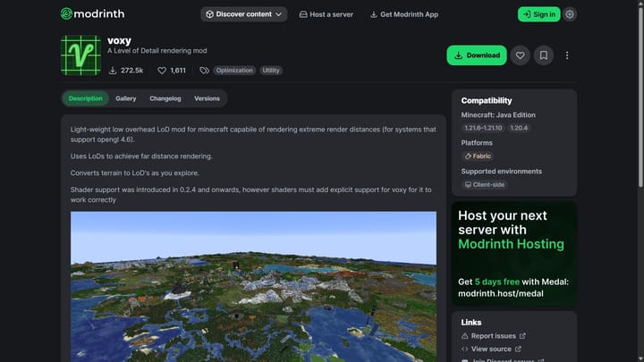Click the external link icon after Report issues
This screenshot has height=362, width=644.
point(522,336)
